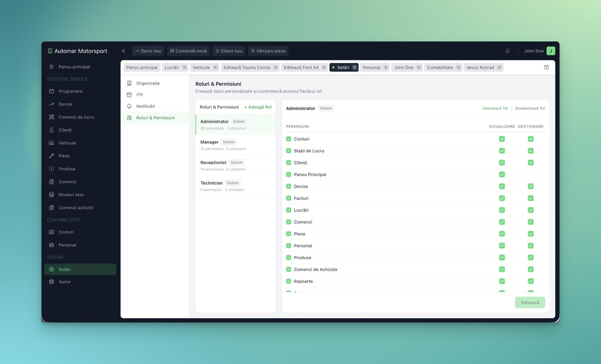The height and width of the screenshot is (364, 601).
Task: Click the Clienți person icon in the sidebar
Action: click(51, 130)
